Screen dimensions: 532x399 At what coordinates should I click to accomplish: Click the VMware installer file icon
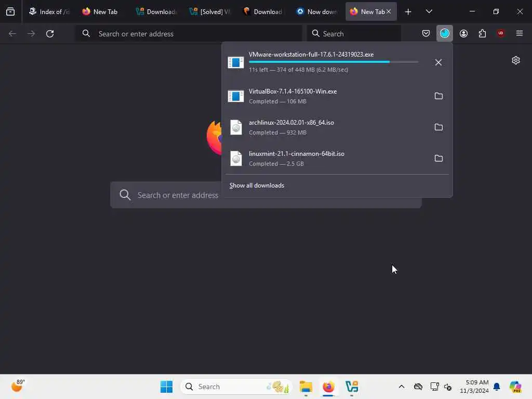pyautogui.click(x=236, y=62)
